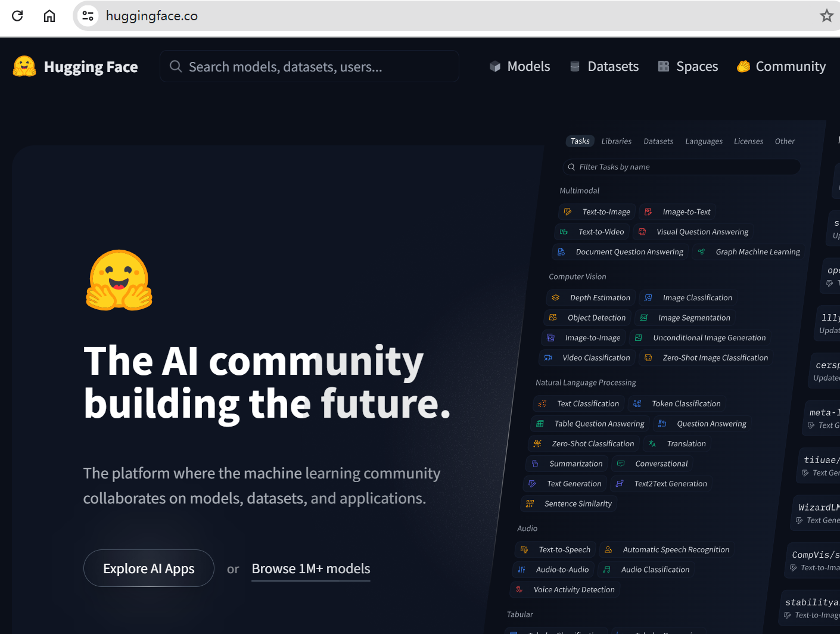Click the Object Detection icon
The image size is (840, 634).
(x=553, y=318)
